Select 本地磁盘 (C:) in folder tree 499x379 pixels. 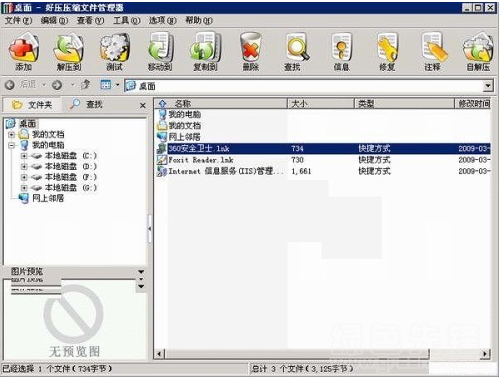pyautogui.click(x=71, y=156)
